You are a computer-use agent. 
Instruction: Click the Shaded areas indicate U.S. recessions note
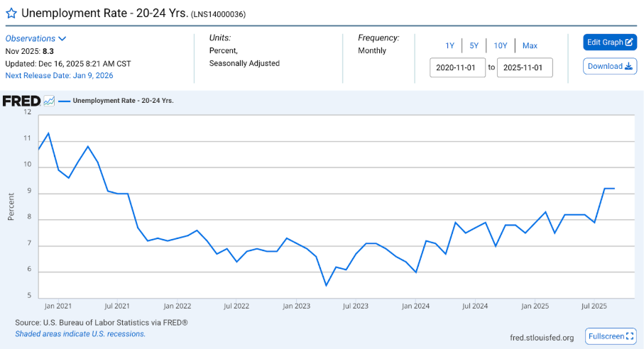pyautogui.click(x=80, y=333)
